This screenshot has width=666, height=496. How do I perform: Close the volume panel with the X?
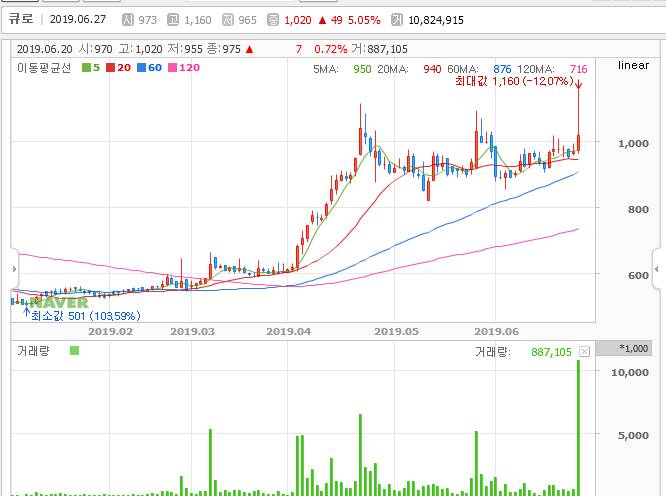(x=584, y=352)
